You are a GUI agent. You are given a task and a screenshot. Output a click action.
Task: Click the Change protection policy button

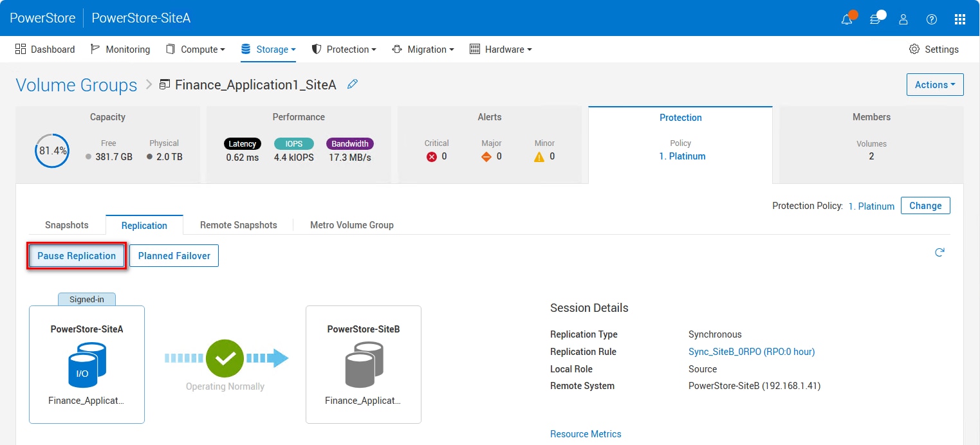[925, 206]
